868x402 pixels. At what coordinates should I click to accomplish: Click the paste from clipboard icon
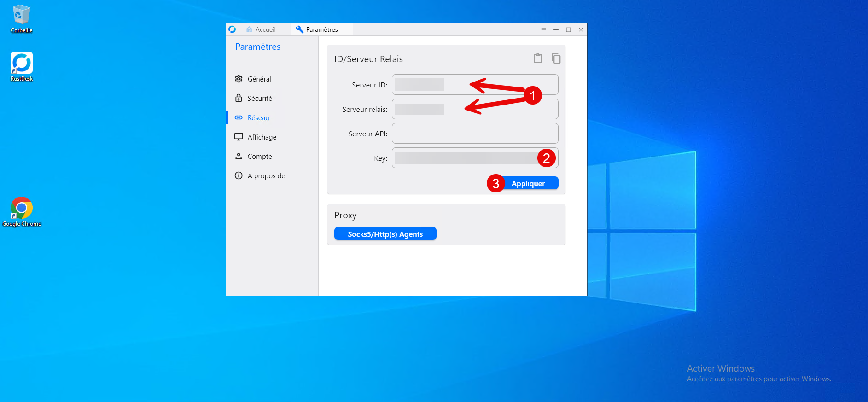(x=537, y=58)
